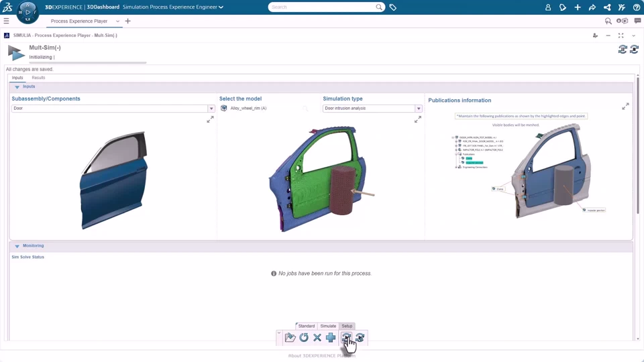Click the search magnifier icon
The width and height of the screenshot is (644, 362).
click(x=378, y=7)
